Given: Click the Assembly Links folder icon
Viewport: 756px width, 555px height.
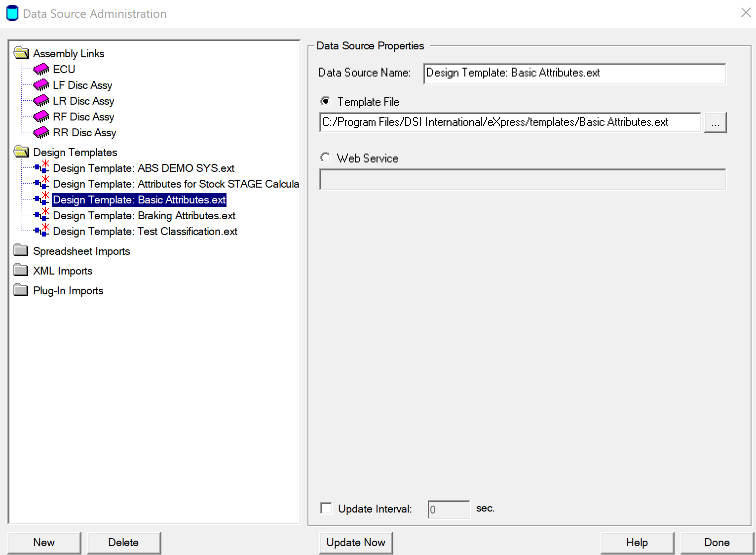Looking at the screenshot, I should pos(21,53).
